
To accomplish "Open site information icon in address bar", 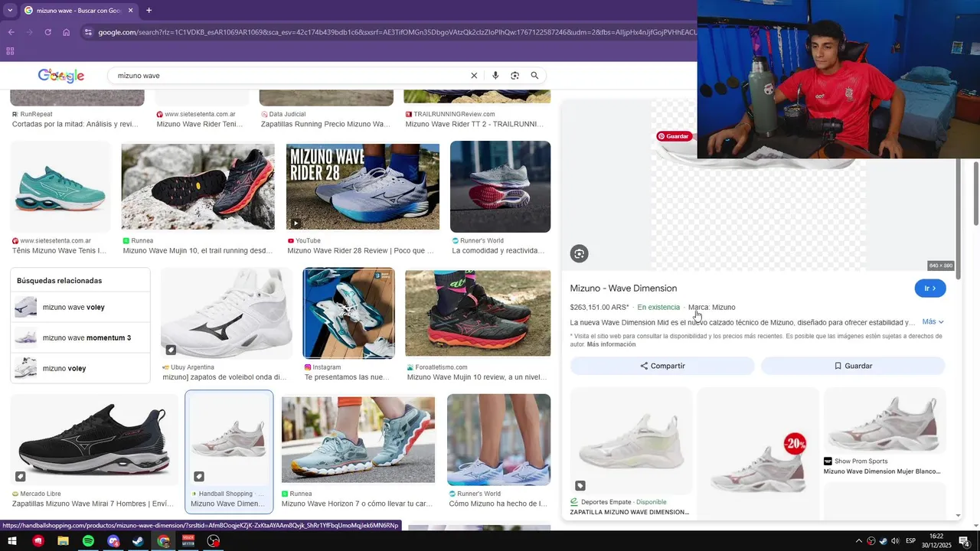I will [88, 32].
